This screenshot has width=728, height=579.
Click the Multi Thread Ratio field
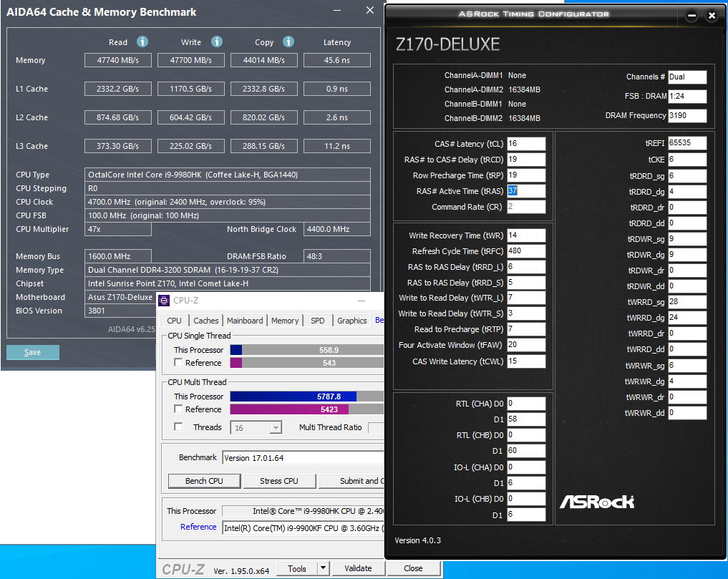(x=376, y=427)
